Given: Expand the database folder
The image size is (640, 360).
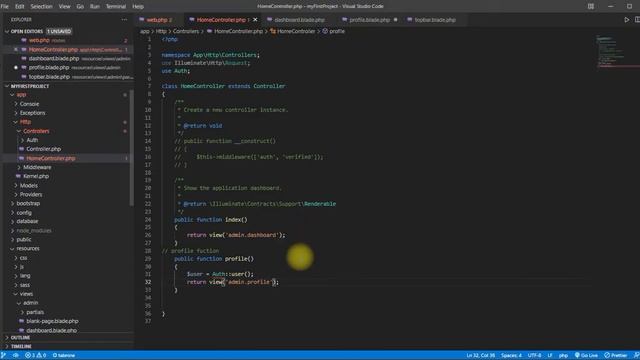Looking at the screenshot, I should pos(12,221).
